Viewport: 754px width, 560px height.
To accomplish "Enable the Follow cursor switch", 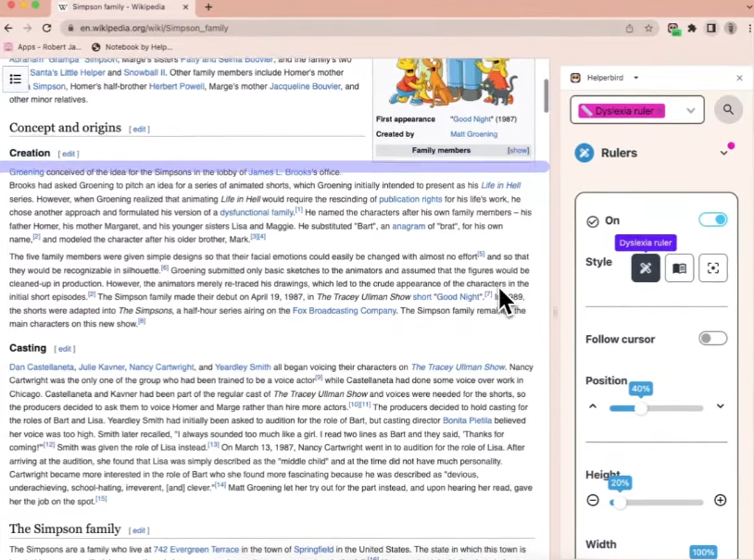I will pos(712,339).
